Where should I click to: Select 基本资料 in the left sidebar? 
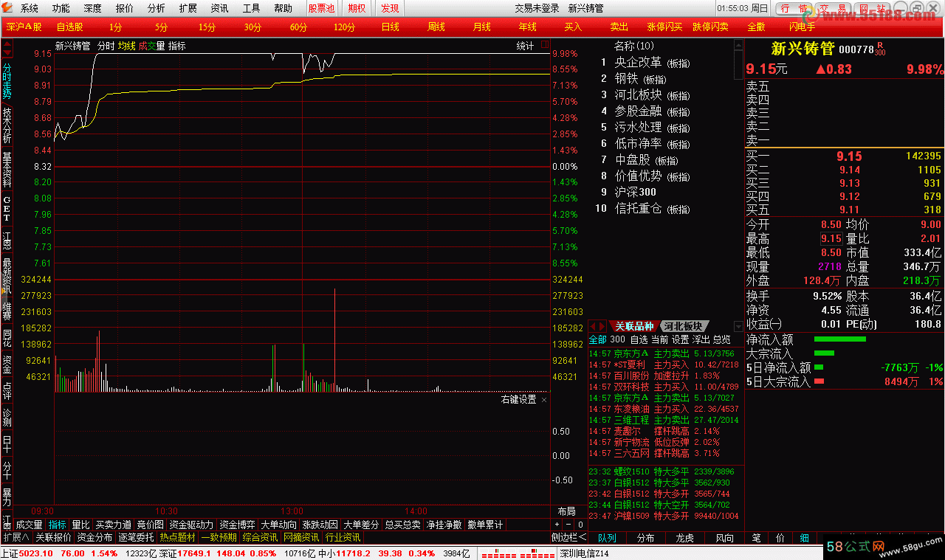coord(7,169)
